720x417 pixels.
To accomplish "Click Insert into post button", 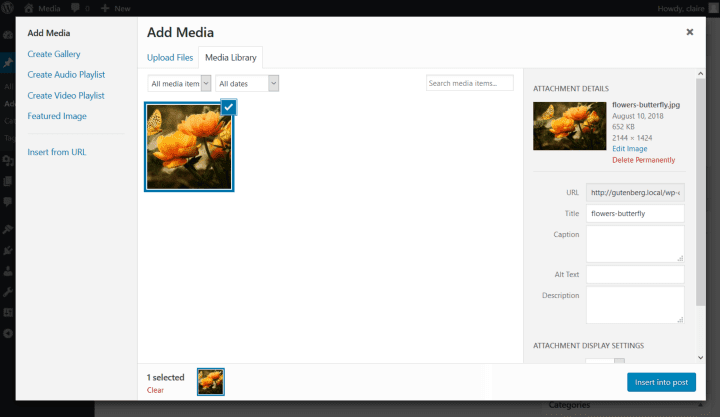I will (x=661, y=382).
